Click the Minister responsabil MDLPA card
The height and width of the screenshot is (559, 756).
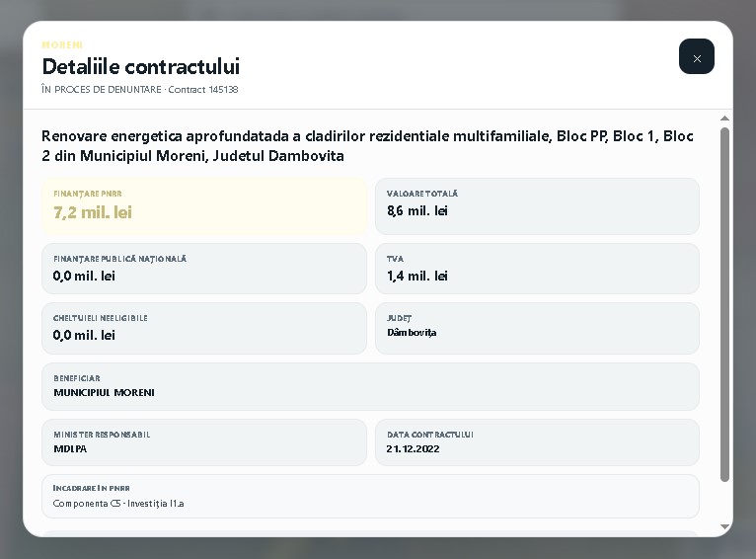click(x=204, y=442)
